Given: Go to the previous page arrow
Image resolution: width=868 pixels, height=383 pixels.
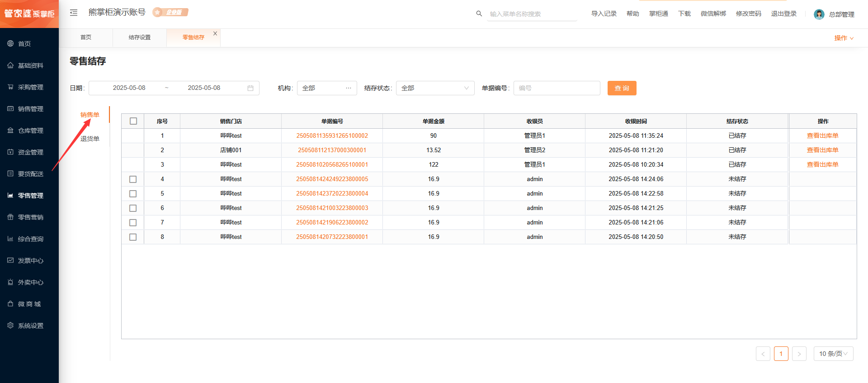Looking at the screenshot, I should (763, 354).
